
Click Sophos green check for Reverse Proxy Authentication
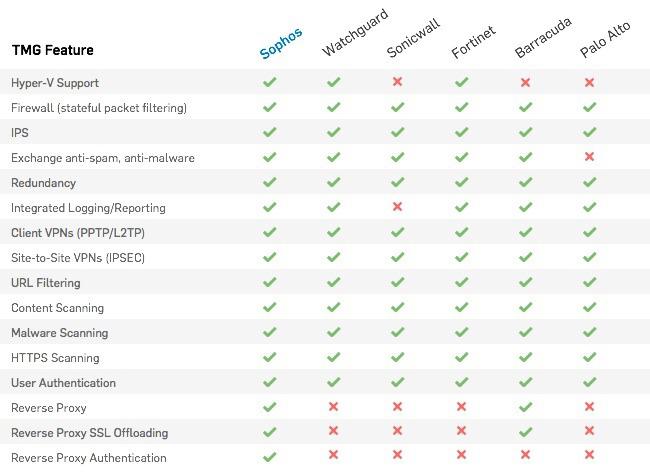tap(269, 457)
